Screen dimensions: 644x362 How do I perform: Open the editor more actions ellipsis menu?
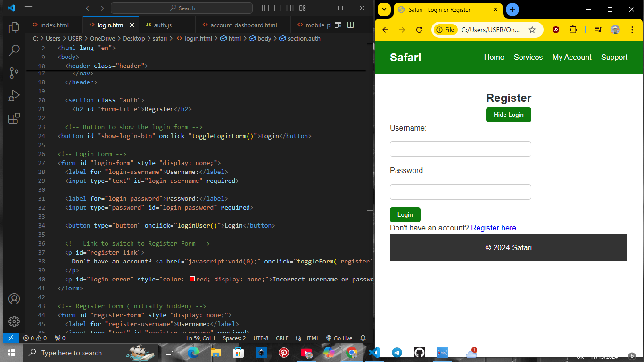click(363, 25)
